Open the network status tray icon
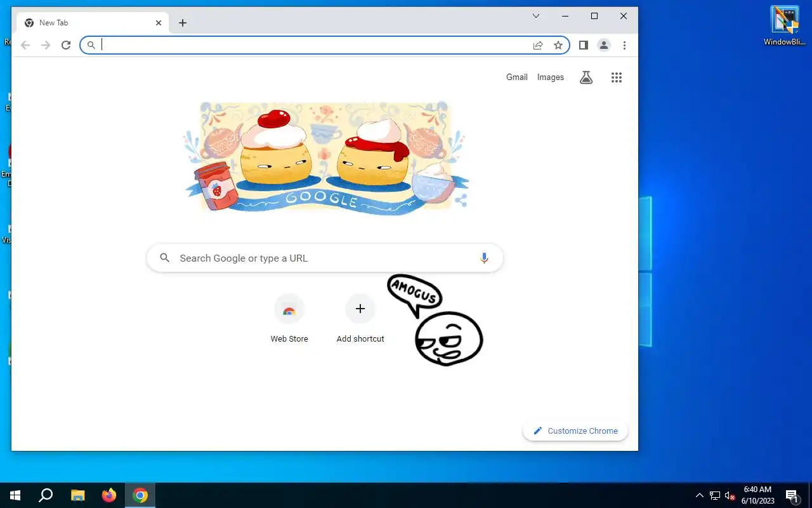Screen dimensions: 812x508 (x=715, y=495)
